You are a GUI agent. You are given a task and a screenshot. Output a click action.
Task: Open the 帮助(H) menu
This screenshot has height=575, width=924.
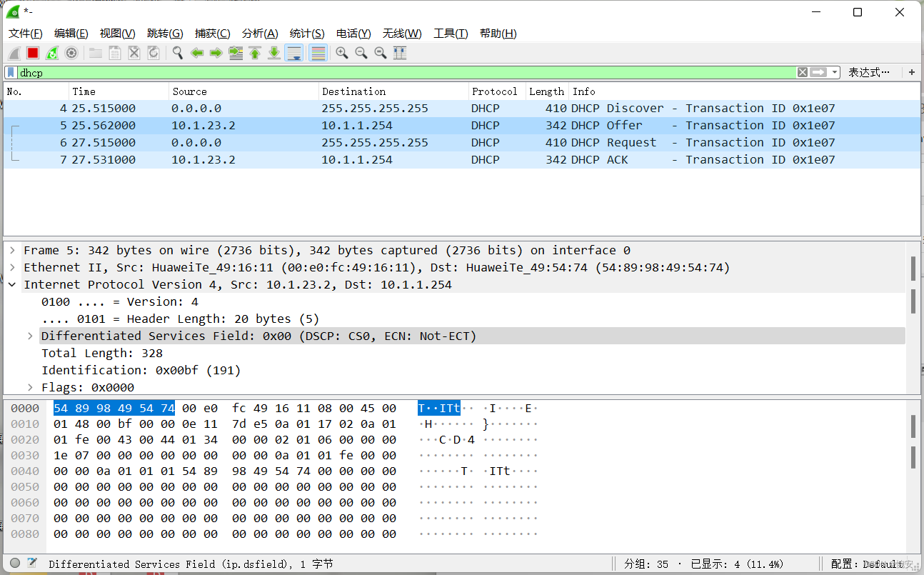click(x=498, y=34)
